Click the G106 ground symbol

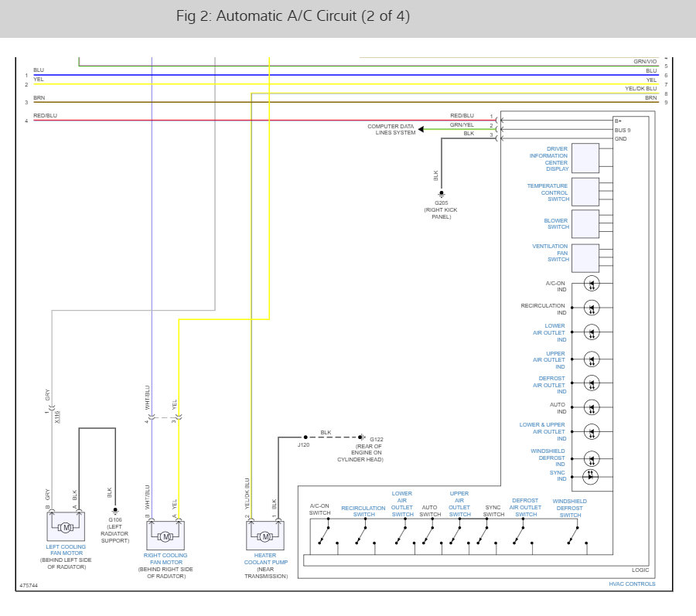click(115, 510)
